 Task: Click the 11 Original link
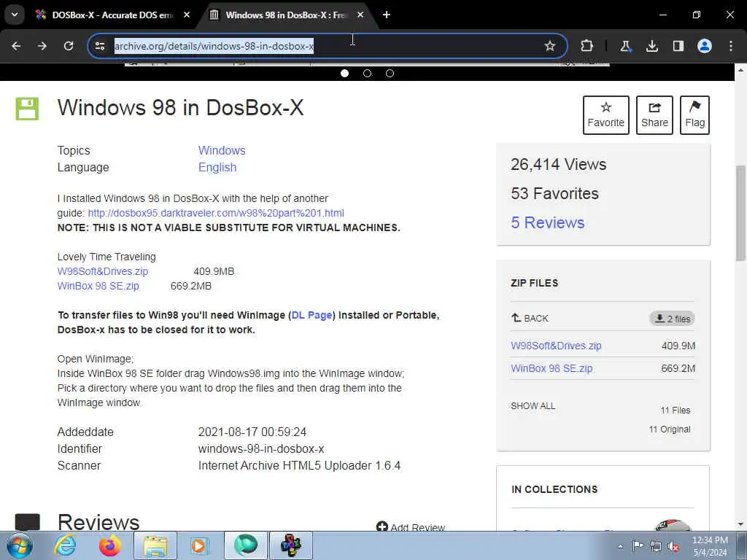tap(670, 429)
